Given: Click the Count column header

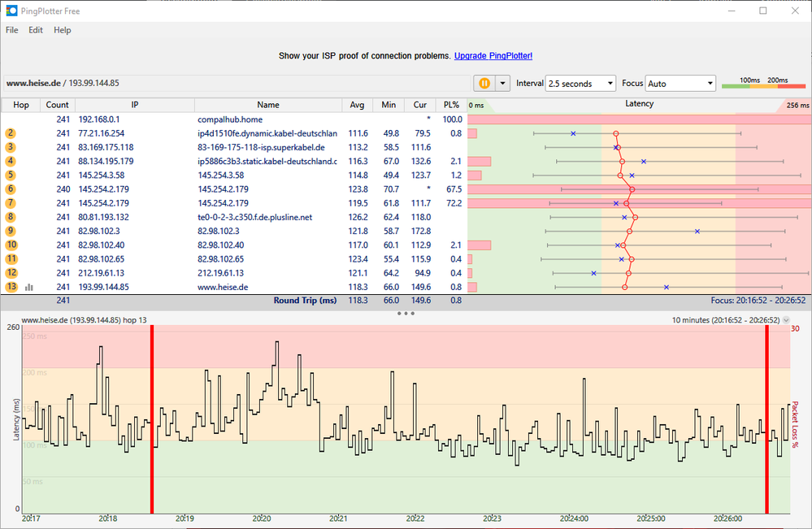Looking at the screenshot, I should [58, 105].
